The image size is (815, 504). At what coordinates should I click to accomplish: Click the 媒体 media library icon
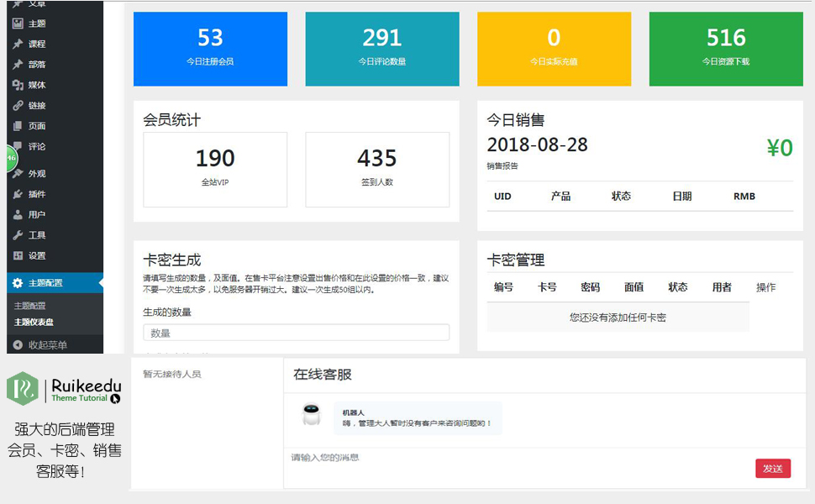(x=18, y=85)
